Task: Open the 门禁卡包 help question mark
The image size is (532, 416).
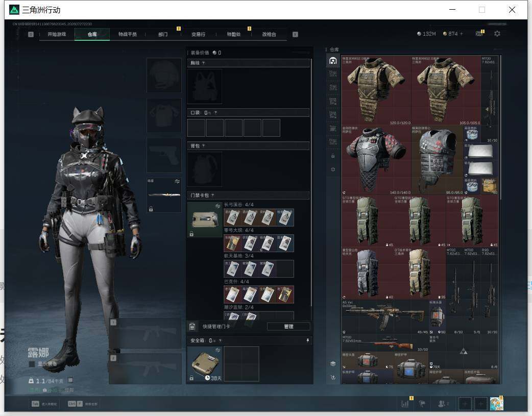Action: pos(213,195)
